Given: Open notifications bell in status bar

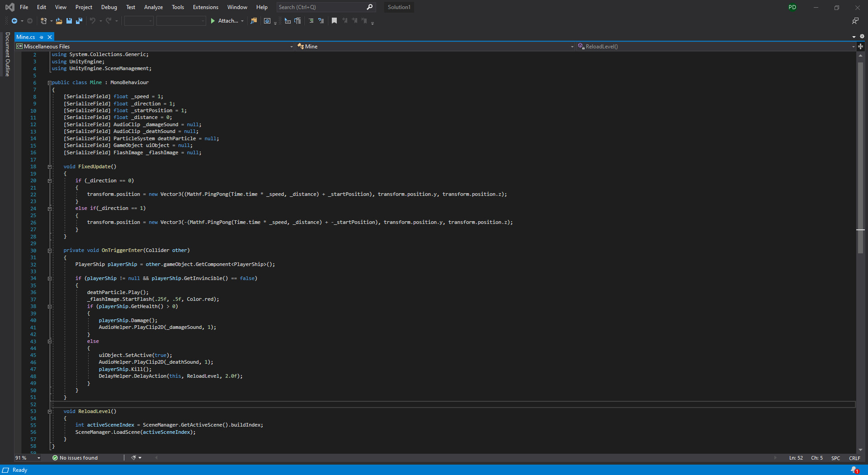Looking at the screenshot, I should (x=854, y=470).
